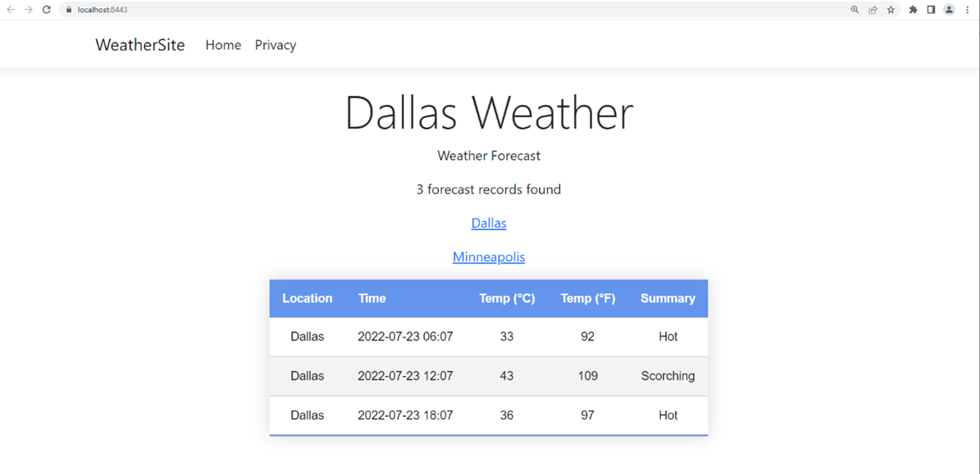Go to the Home nav item
980x474 pixels.
click(223, 45)
